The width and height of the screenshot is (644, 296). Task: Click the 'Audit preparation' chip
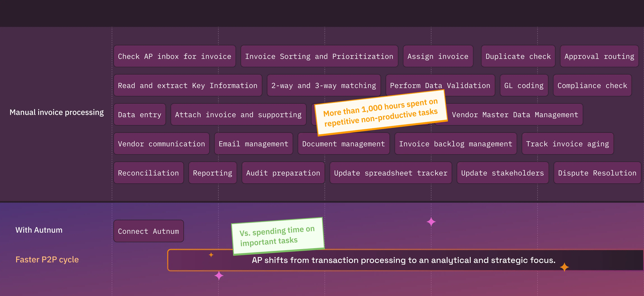[x=283, y=173]
